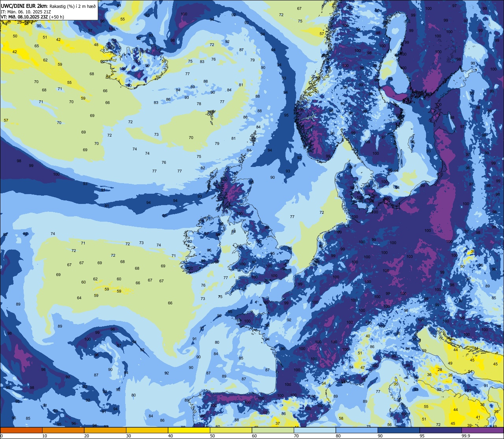504x439 pixels.
Task: Click the '10' legend scale label
Action: pos(44,436)
